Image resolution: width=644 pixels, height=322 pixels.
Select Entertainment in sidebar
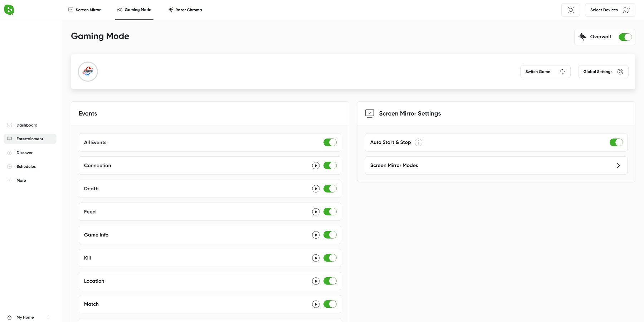30,139
